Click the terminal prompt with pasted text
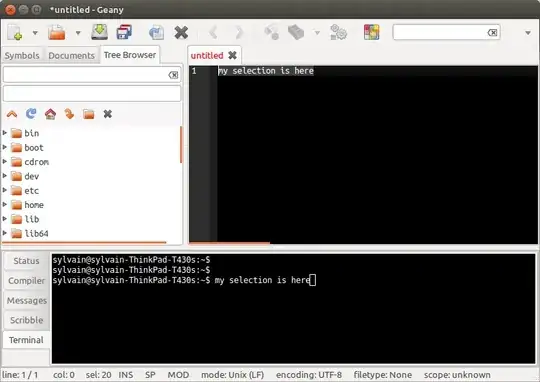This screenshot has width=540, height=382. pyautogui.click(x=184, y=280)
